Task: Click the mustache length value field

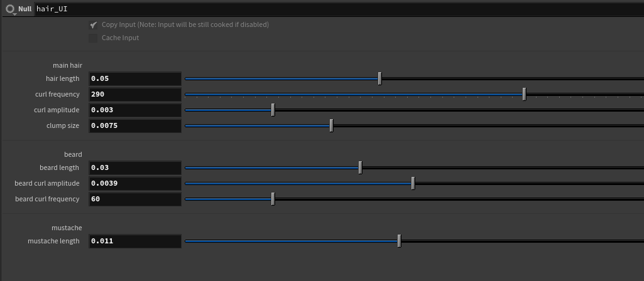Action: (x=135, y=241)
